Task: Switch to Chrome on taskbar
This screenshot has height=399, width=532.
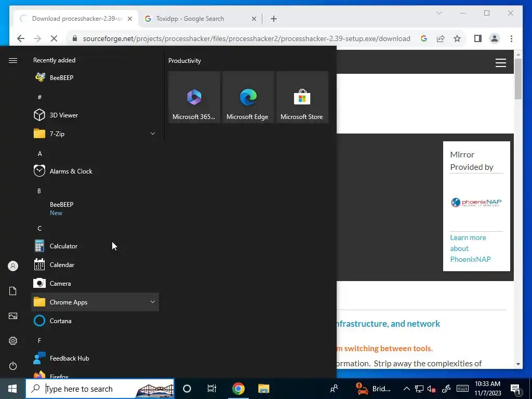Action: tap(238, 389)
